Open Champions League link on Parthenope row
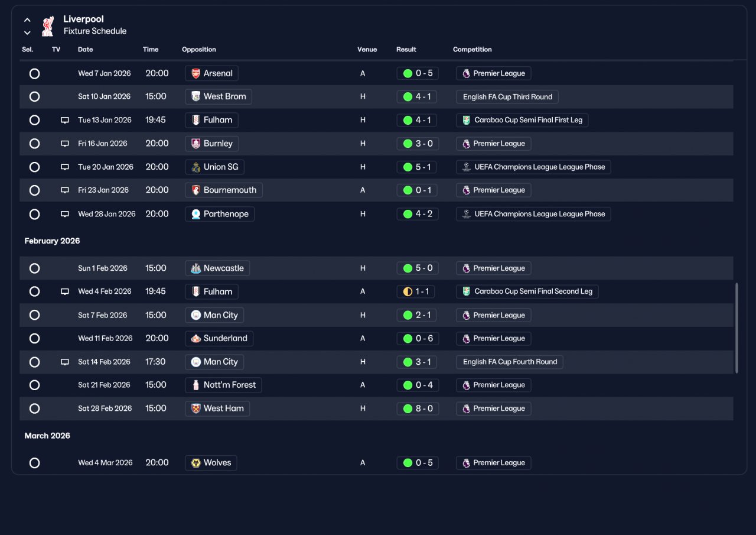The height and width of the screenshot is (535, 756). [533, 214]
